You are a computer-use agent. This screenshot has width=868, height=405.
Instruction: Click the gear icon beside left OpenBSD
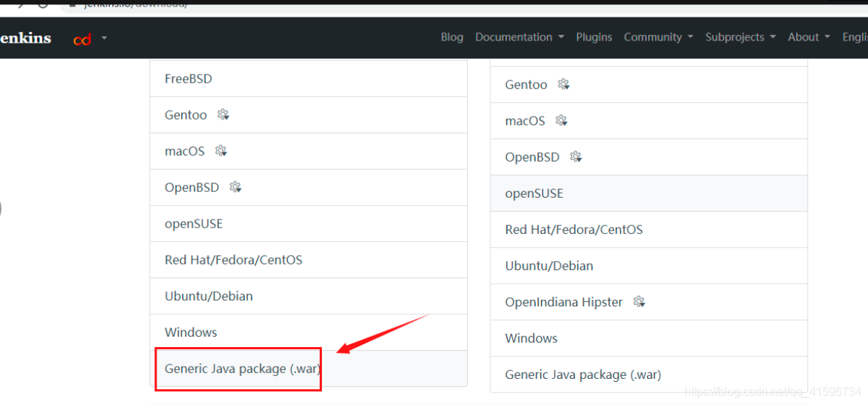click(236, 187)
